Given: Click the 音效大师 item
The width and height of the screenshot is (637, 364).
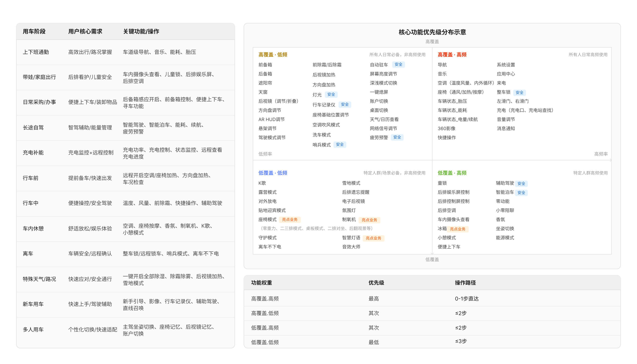Looking at the screenshot, I should [x=351, y=247].
